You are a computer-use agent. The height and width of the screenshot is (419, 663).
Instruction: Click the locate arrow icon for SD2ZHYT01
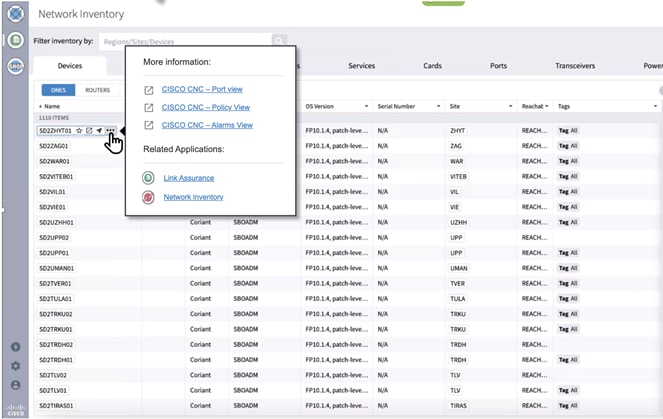tap(99, 131)
